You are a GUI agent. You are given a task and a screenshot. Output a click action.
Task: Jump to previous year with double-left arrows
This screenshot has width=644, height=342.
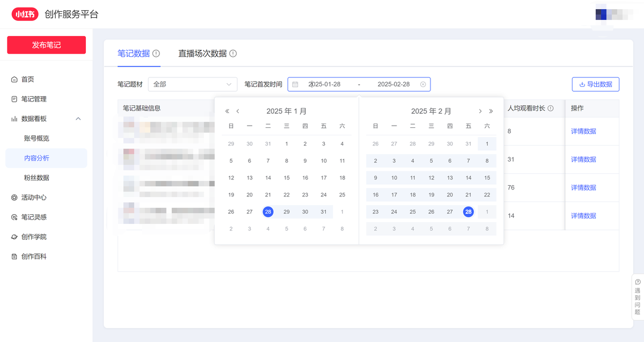227,111
